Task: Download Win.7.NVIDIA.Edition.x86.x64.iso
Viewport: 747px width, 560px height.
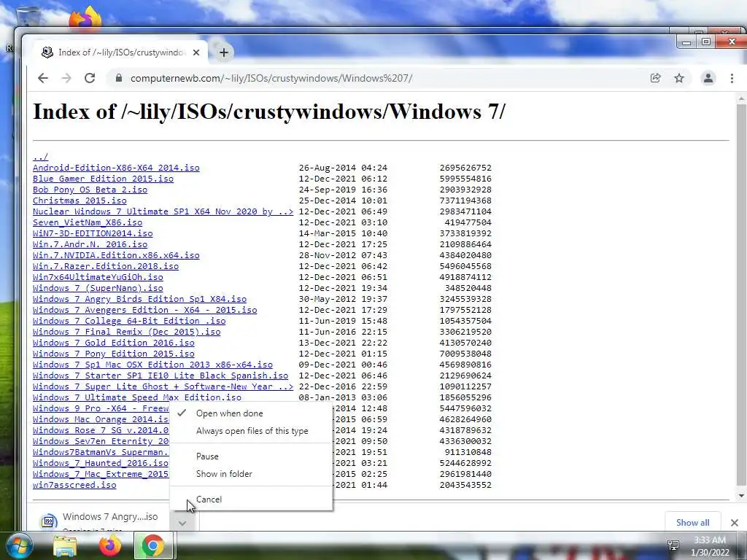Action: [x=116, y=255]
